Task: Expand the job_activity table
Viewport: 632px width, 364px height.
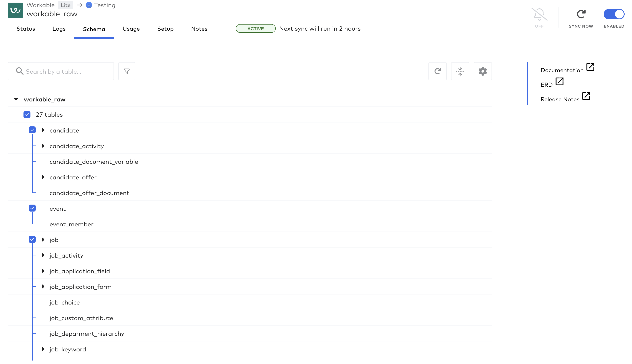Action: point(43,255)
